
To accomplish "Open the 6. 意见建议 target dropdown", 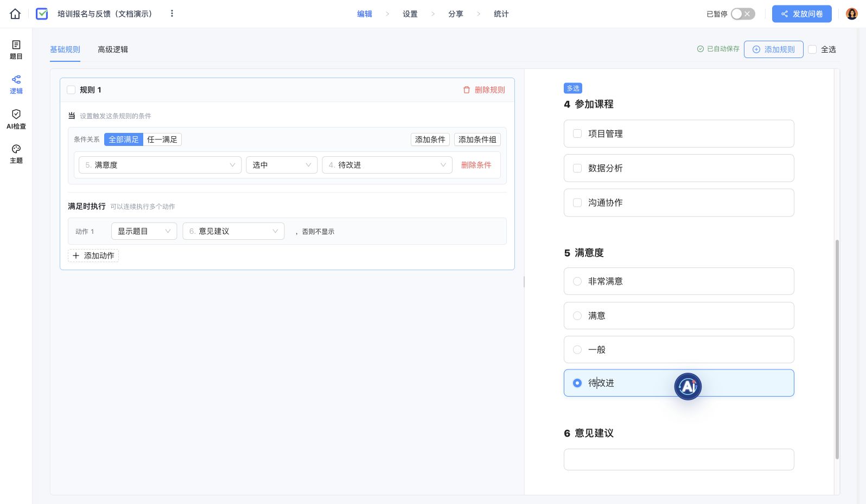I will [233, 231].
